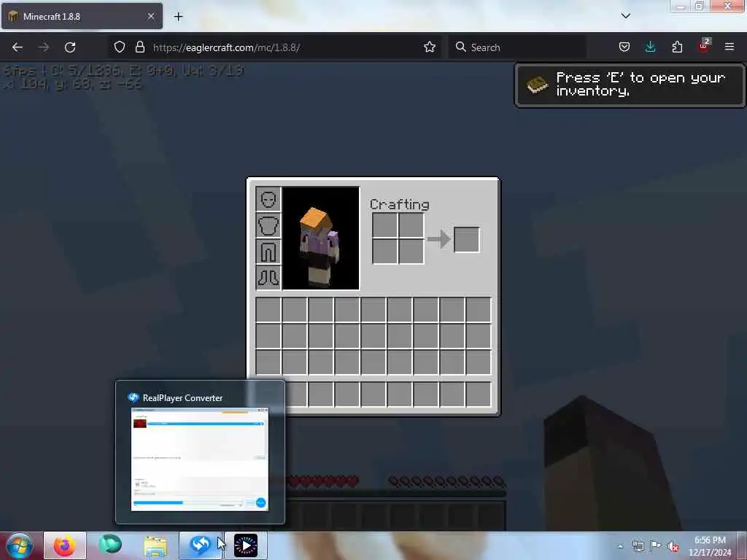Click the browser Search field
This screenshot has height=560, width=747.
pos(517,47)
